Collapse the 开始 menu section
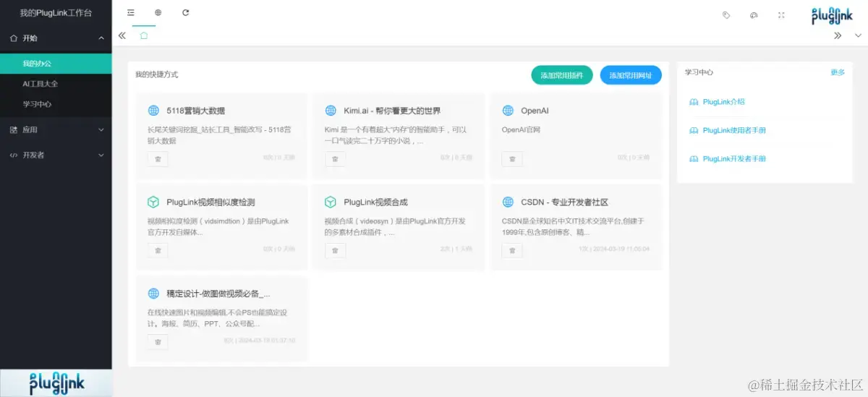This screenshot has height=397, width=868. (56, 38)
